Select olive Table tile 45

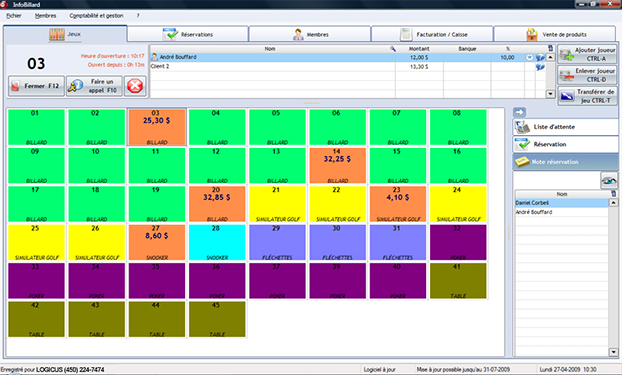click(x=217, y=319)
